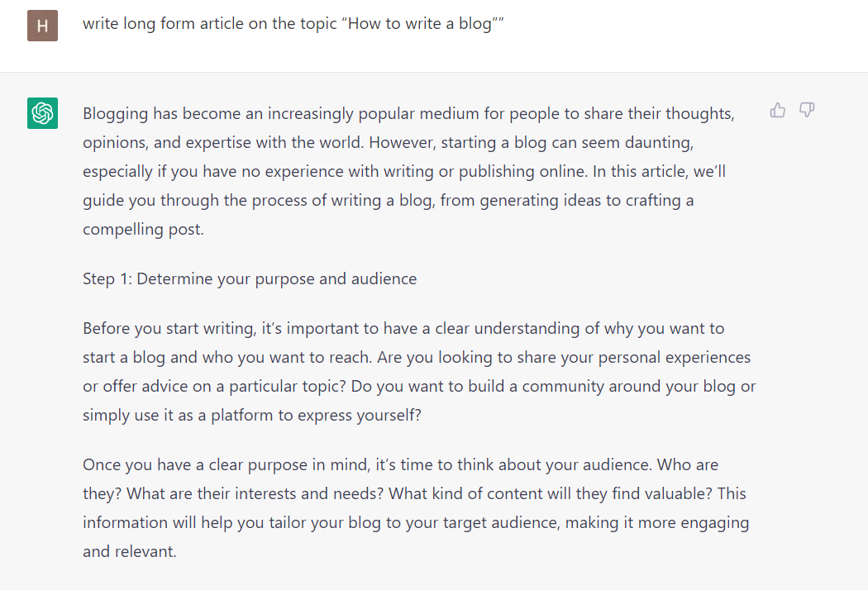Click the thumbs down feedback icon

[807, 111]
